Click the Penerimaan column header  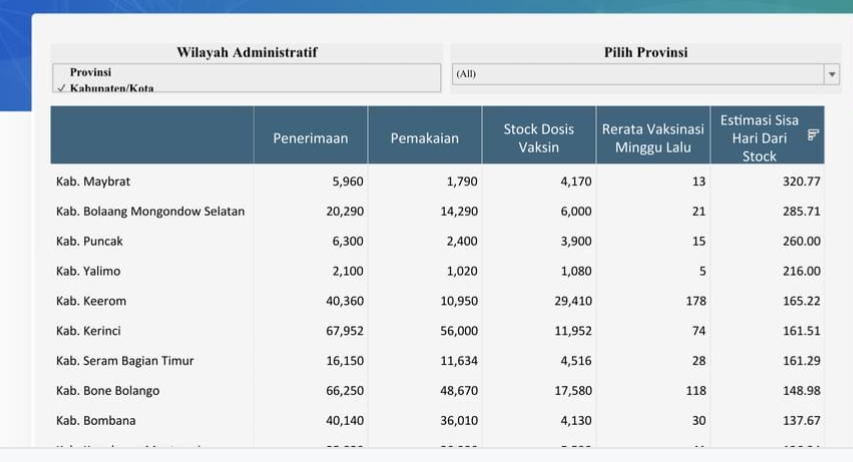click(x=310, y=138)
